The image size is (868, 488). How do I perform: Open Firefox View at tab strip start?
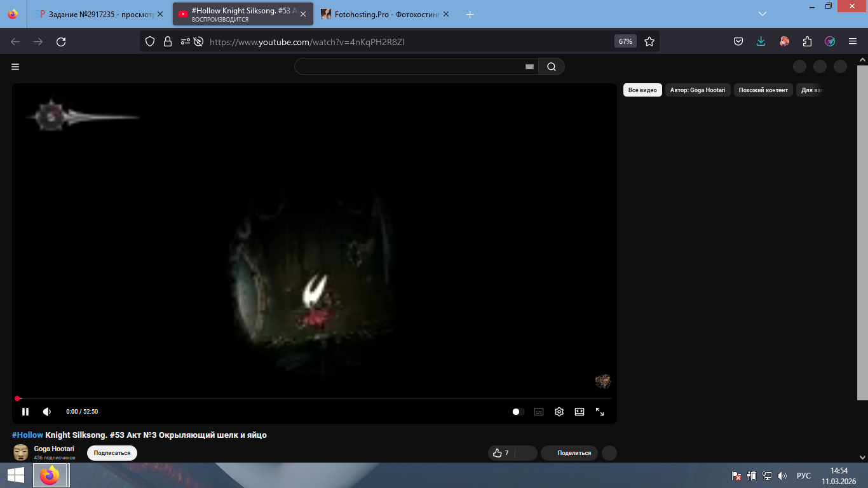click(x=13, y=14)
